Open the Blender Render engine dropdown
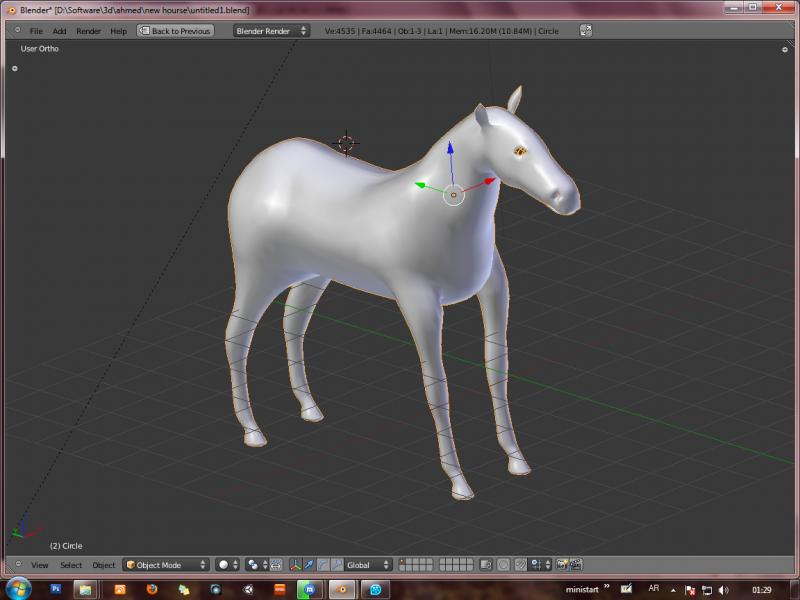The image size is (800, 600). pos(271,31)
